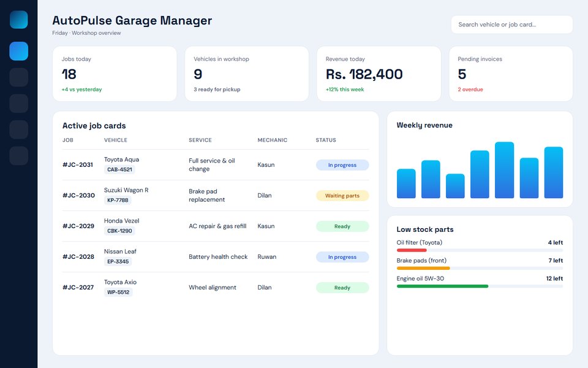Click the shortest weekly revenue bar
The width and height of the screenshot is (588, 368).
455,186
